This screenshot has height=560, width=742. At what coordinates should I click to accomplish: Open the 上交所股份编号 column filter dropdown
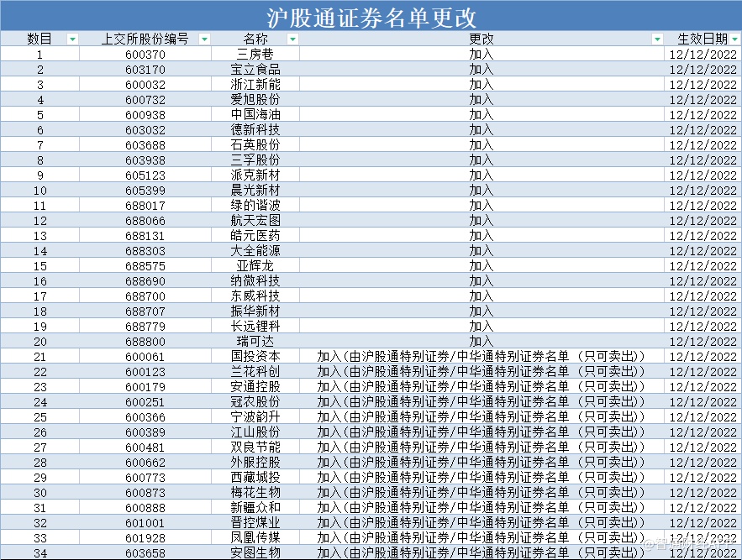coord(204,39)
